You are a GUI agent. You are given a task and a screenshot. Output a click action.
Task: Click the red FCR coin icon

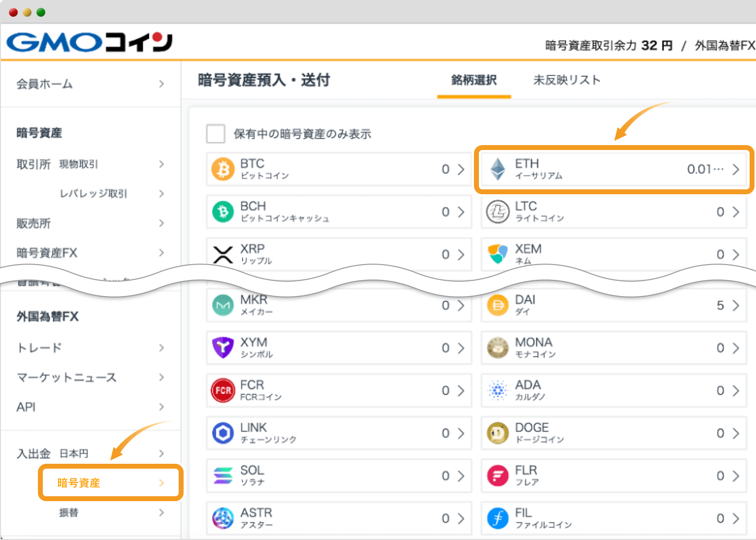[223, 390]
